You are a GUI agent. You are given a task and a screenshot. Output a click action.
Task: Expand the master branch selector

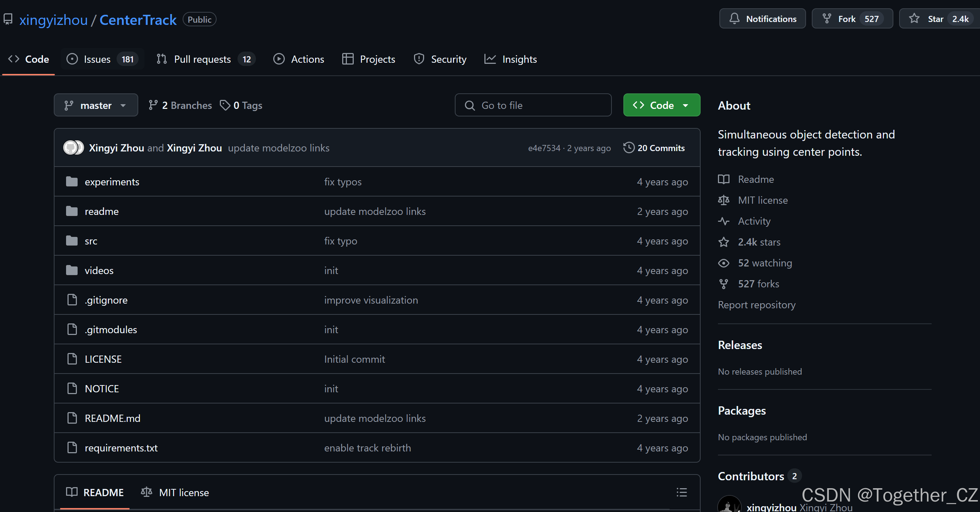point(96,105)
